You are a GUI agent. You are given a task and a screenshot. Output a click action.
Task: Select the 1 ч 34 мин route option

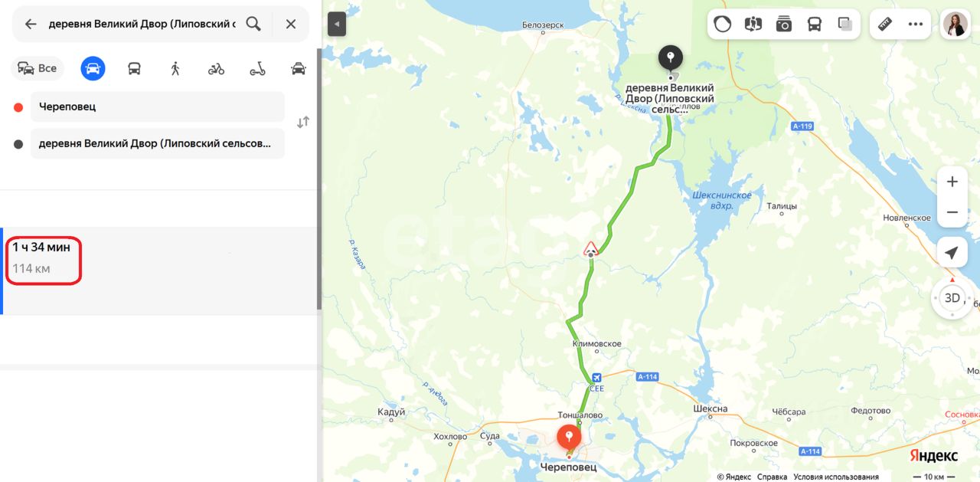click(x=159, y=271)
